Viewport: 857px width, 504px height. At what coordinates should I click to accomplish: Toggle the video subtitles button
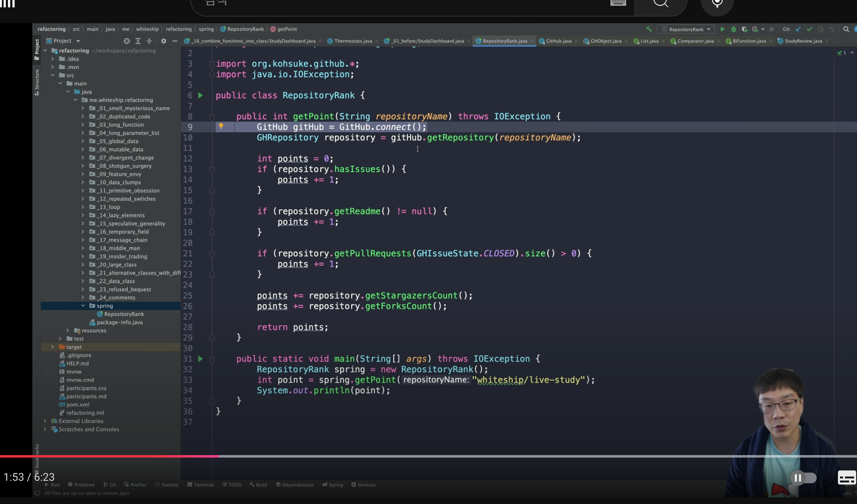point(846,478)
